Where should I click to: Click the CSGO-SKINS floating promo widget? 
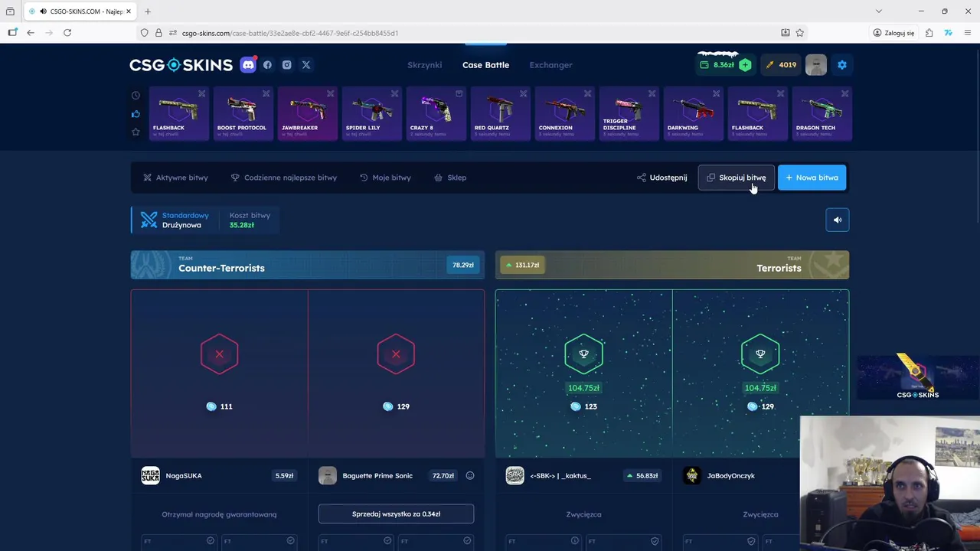917,377
